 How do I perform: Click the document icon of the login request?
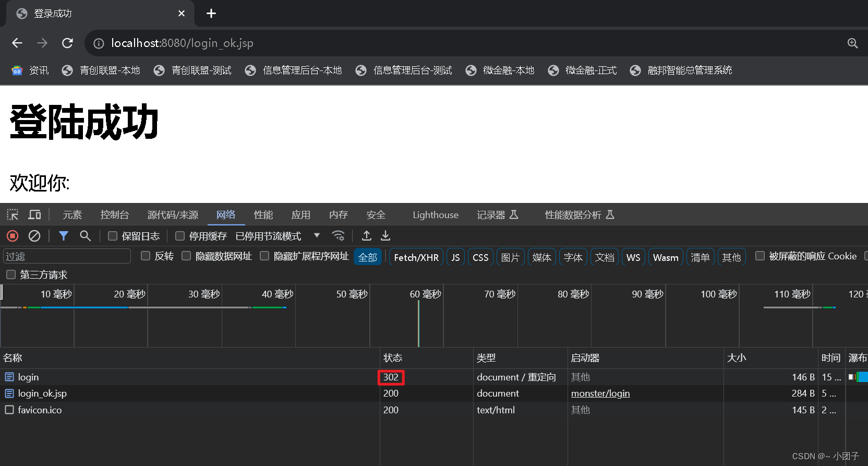pyautogui.click(x=9, y=377)
